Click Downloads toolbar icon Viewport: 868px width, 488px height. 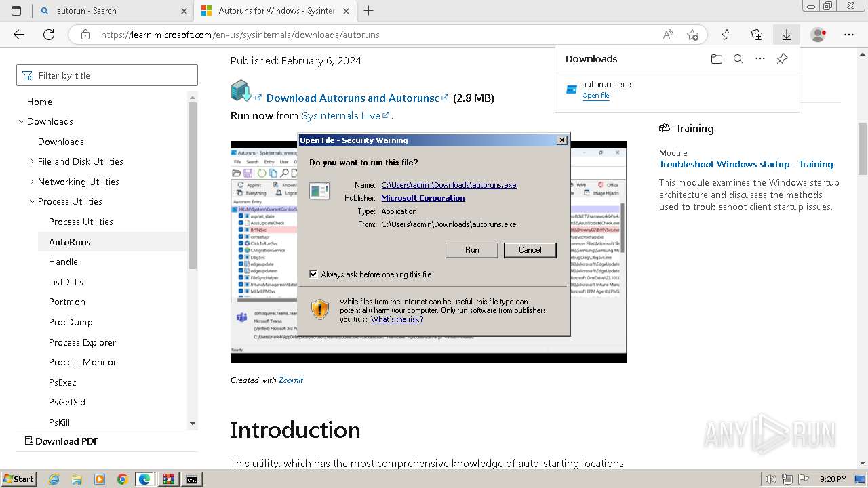pos(786,35)
